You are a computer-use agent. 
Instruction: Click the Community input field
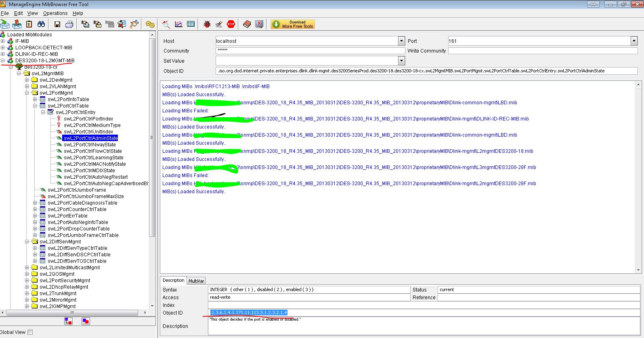click(x=310, y=51)
